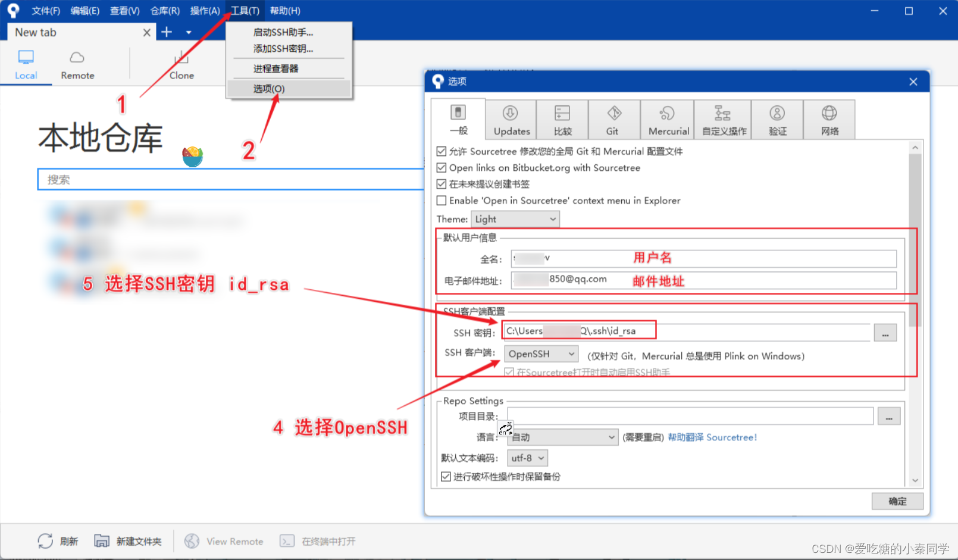Click the SSH 密钥 path field

[687, 332]
